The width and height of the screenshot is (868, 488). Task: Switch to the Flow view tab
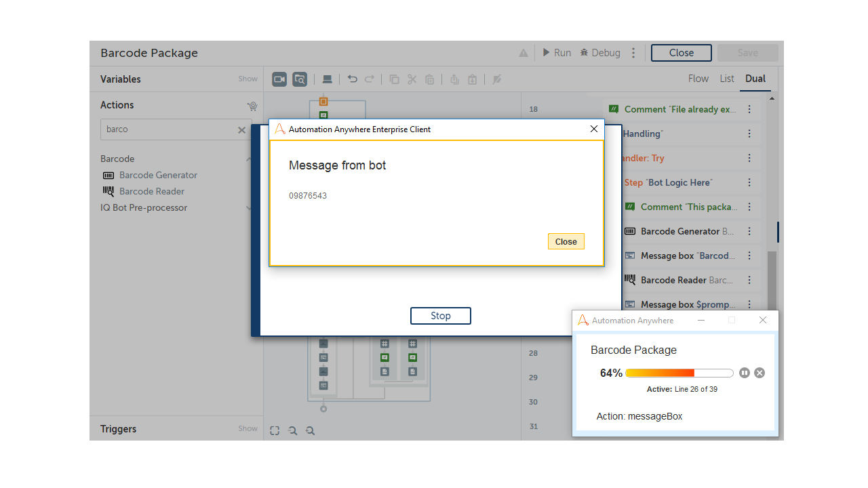click(698, 79)
